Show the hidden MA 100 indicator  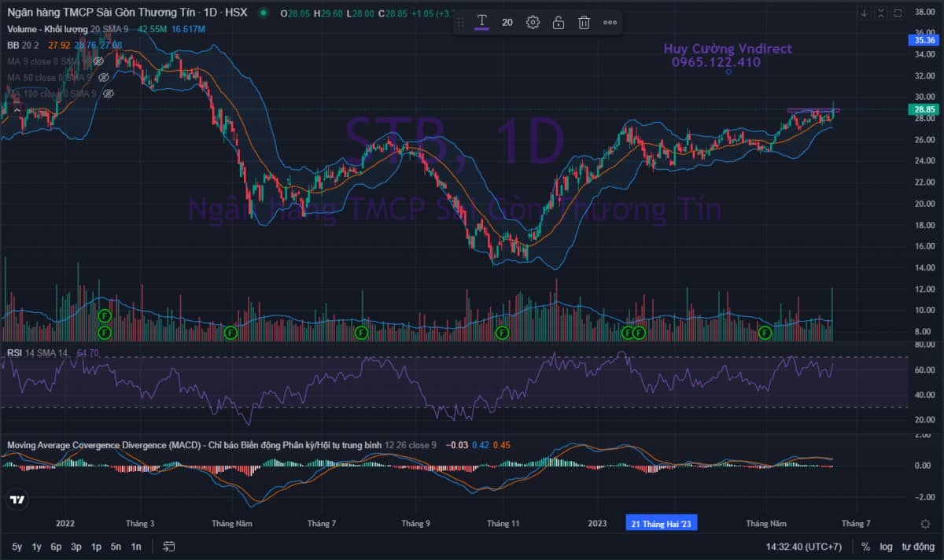(x=109, y=93)
